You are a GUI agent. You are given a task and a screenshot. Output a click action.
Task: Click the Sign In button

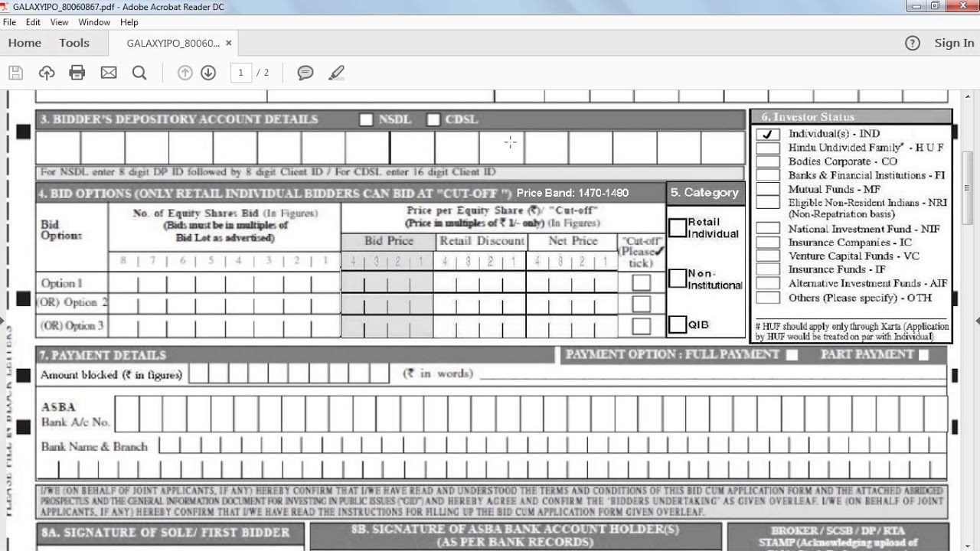coord(954,43)
